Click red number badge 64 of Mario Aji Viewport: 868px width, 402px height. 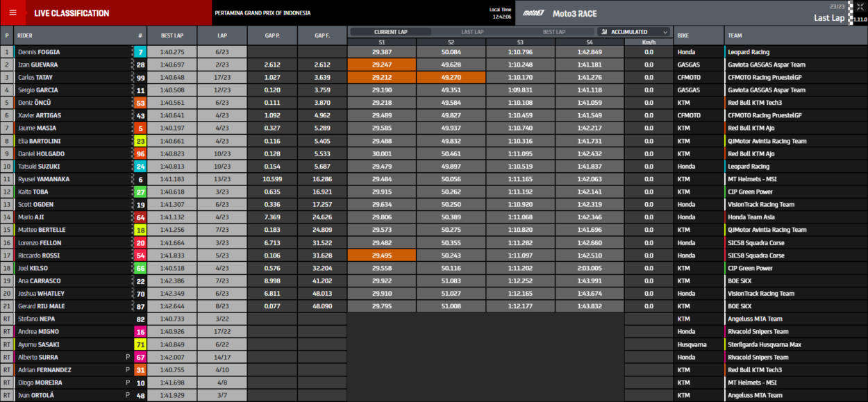(140, 217)
